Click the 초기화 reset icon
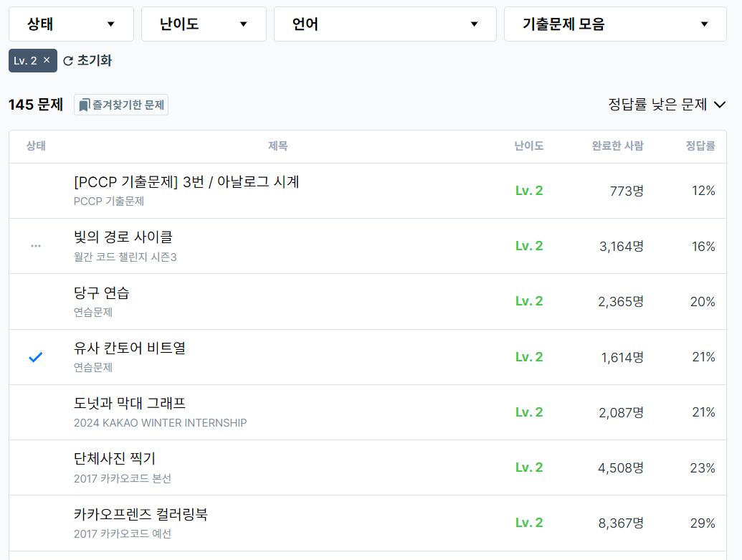Image resolution: width=742 pixels, height=560 pixels. point(68,61)
